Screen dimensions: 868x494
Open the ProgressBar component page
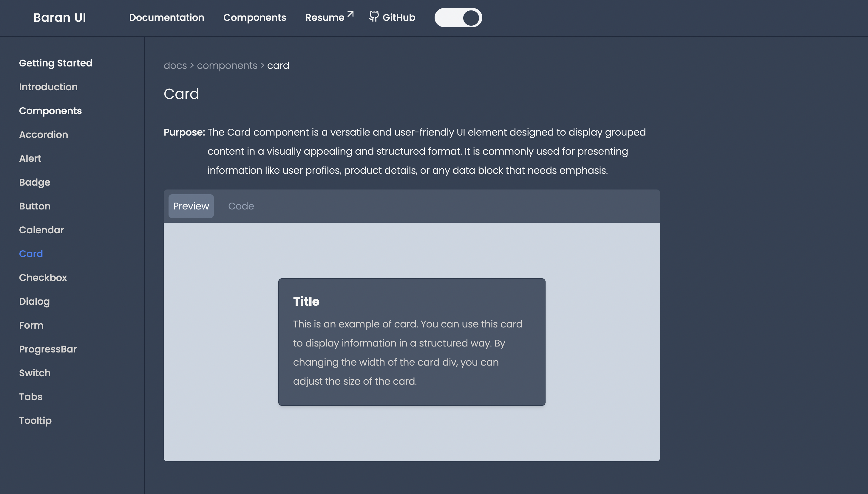(48, 349)
